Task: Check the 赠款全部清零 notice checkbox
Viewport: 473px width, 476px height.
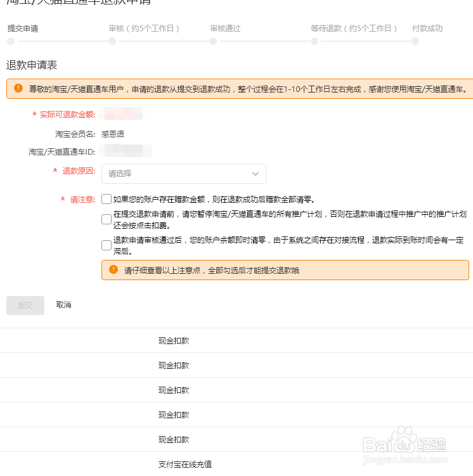Action: point(107,199)
